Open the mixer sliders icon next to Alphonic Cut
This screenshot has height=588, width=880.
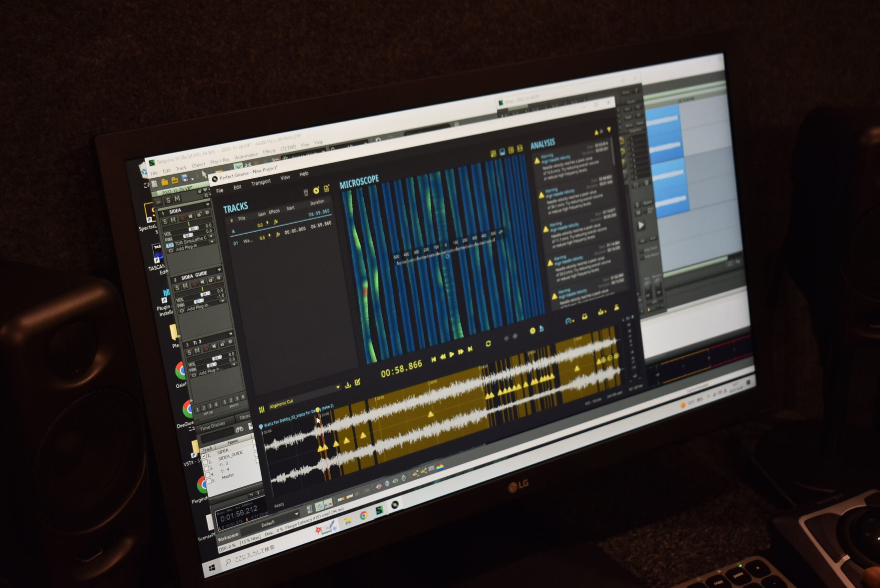tap(262, 410)
